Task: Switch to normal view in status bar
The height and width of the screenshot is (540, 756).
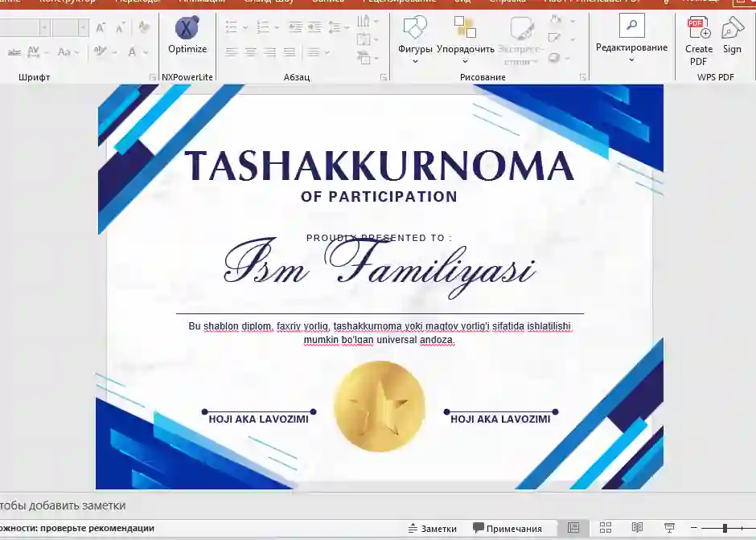Action: [x=573, y=528]
